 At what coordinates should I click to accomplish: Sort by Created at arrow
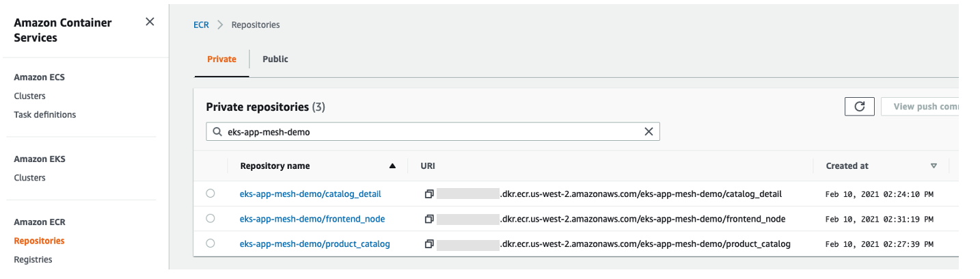tap(934, 166)
